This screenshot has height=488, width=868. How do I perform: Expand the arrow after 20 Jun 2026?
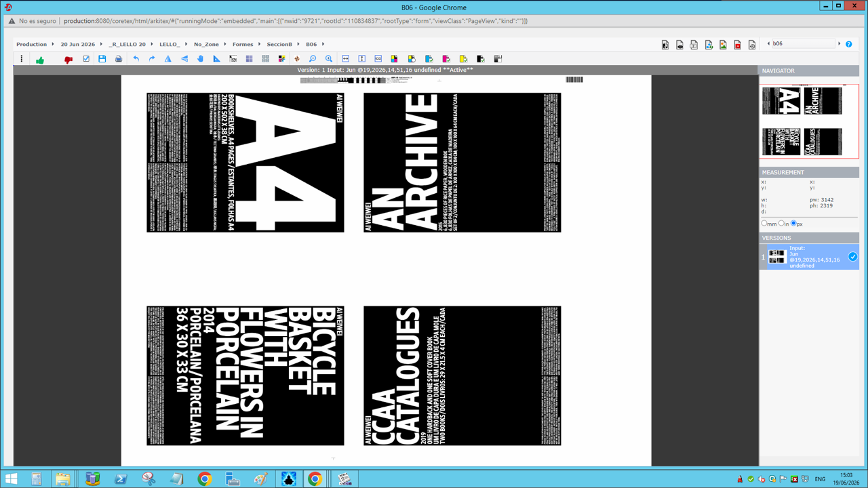102,45
